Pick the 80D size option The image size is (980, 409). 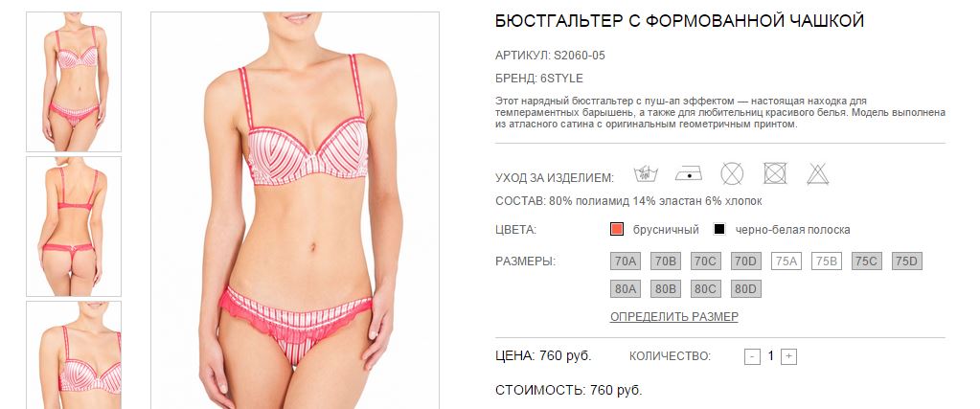pyautogui.click(x=745, y=289)
